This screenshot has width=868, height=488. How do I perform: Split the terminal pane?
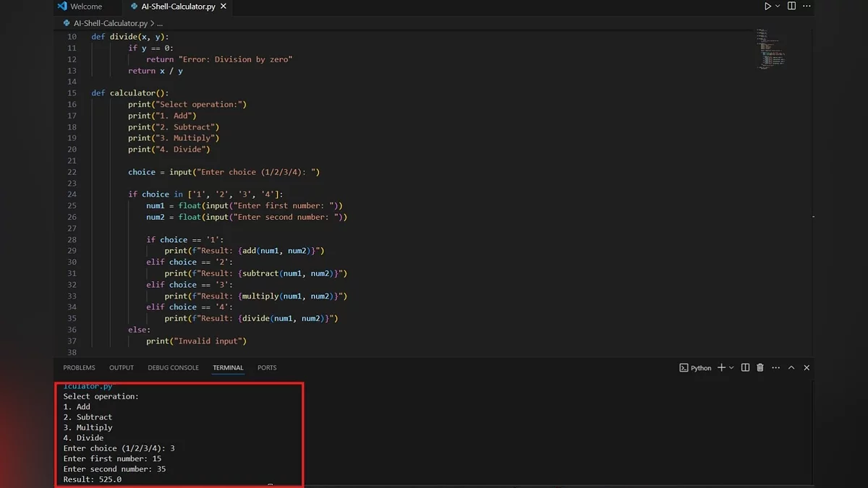click(745, 368)
